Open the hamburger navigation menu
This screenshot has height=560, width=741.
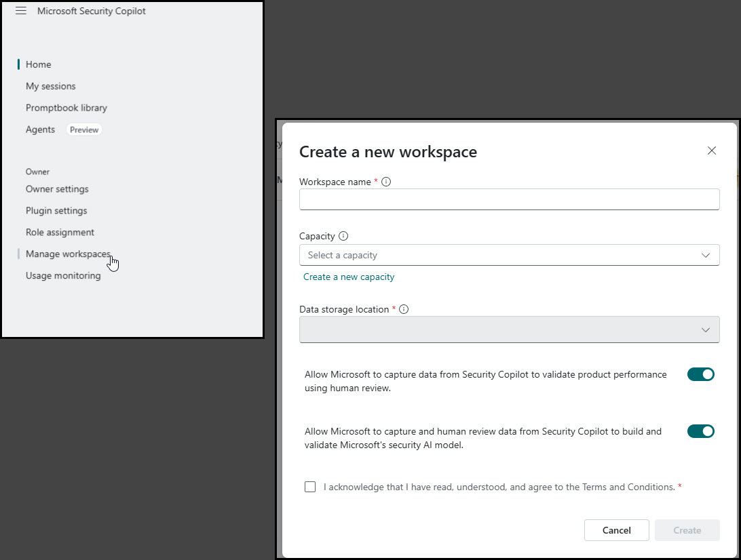click(21, 11)
